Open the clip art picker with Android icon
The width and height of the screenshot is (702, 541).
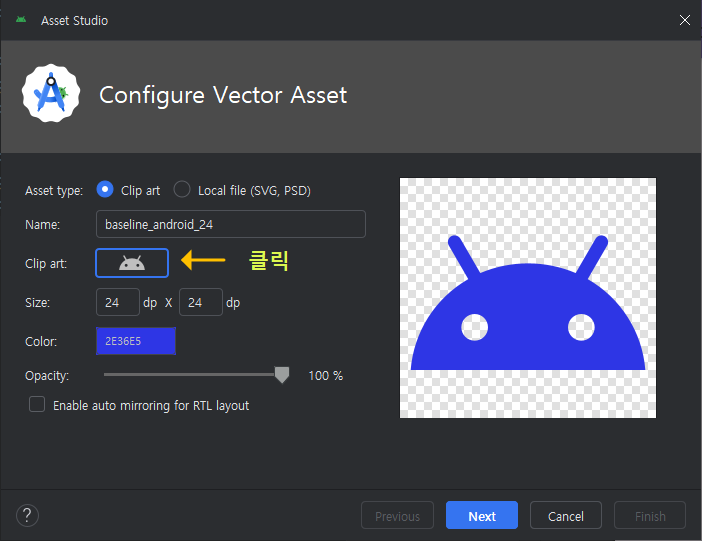tap(132, 263)
